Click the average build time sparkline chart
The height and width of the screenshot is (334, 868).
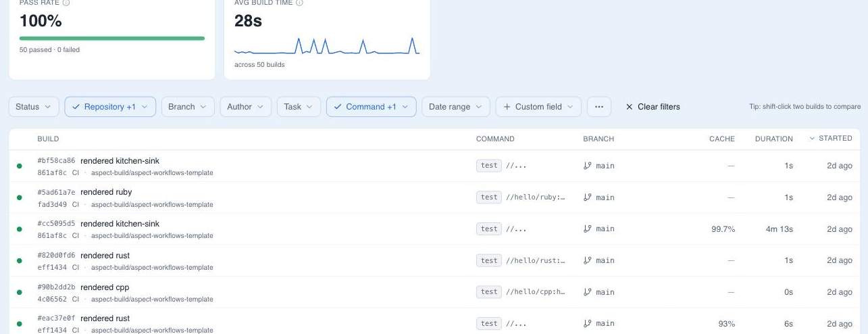(327, 46)
